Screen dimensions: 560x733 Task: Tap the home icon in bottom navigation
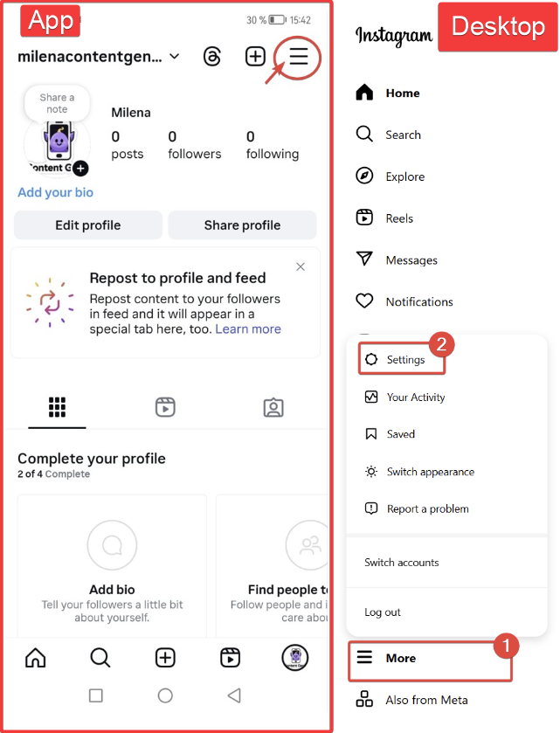point(36,657)
